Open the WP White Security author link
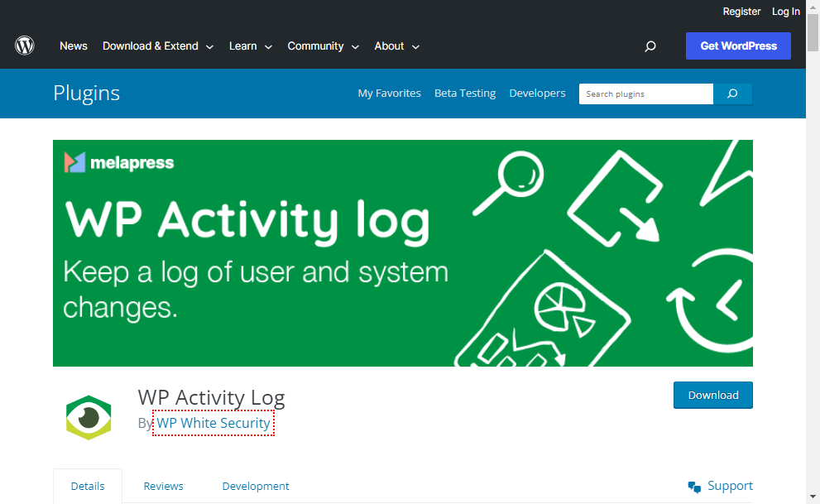The image size is (820, 504). (x=213, y=423)
